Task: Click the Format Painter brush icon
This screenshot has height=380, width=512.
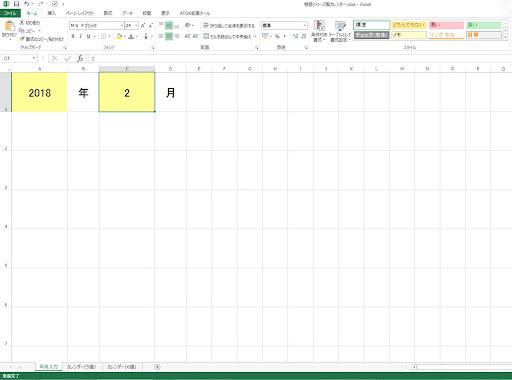Action: pos(22,39)
